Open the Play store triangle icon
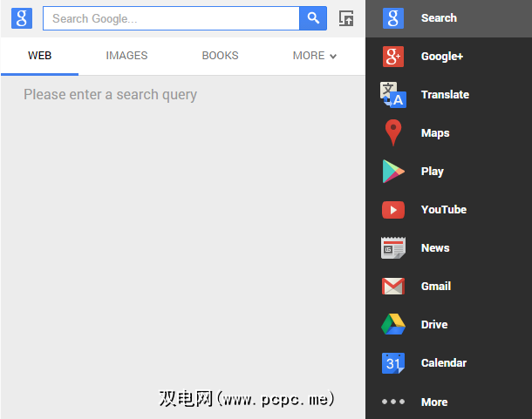The width and height of the screenshot is (532, 419). pos(393,172)
